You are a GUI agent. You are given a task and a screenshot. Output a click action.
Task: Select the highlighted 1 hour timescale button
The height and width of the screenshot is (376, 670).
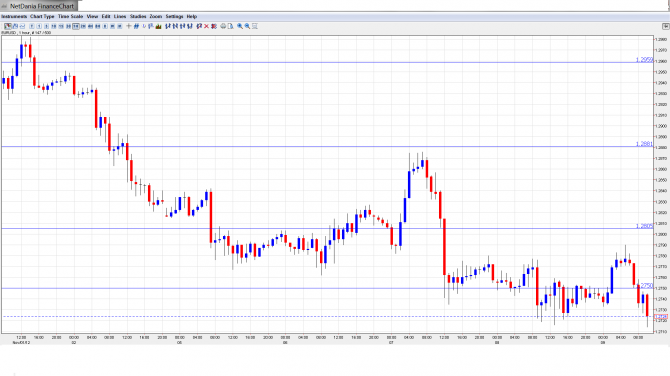click(x=76, y=26)
